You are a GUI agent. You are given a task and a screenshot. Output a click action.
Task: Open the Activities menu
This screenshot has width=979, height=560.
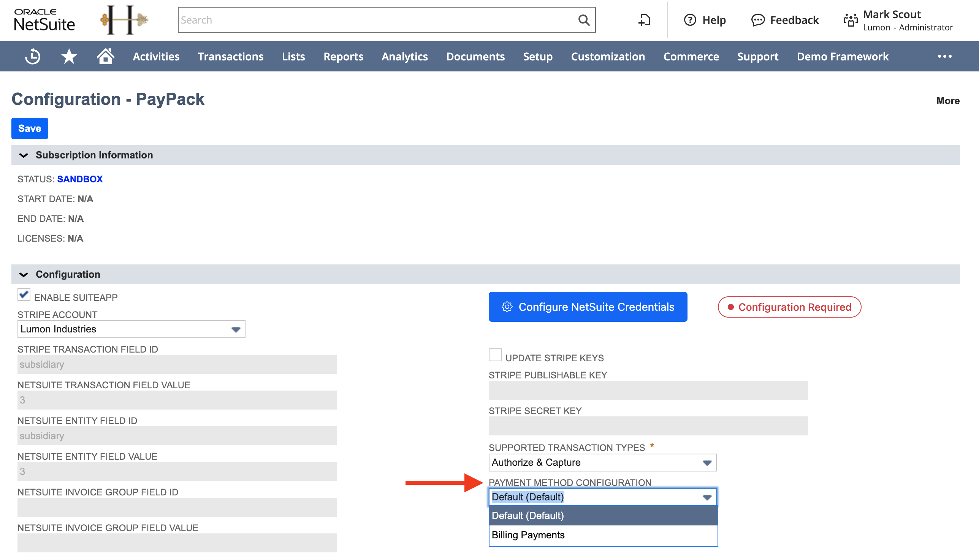point(156,57)
